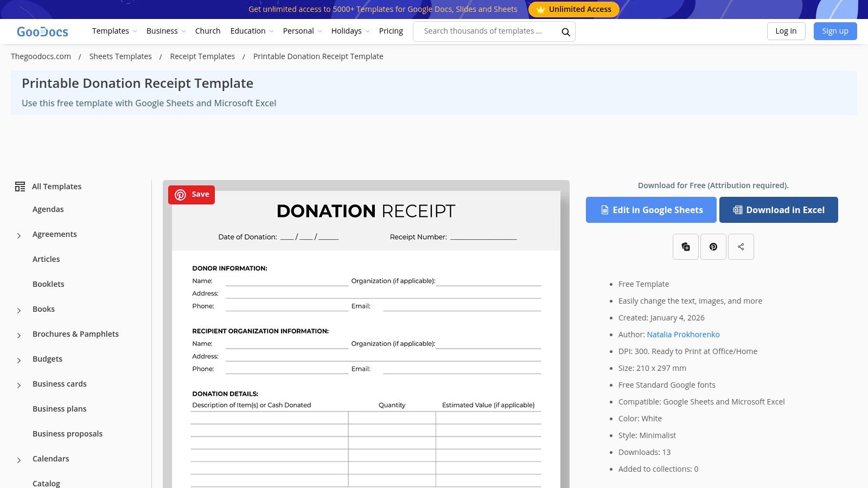Image resolution: width=868 pixels, height=488 pixels.
Task: Click Edit in Google Sheets
Action: tap(651, 210)
